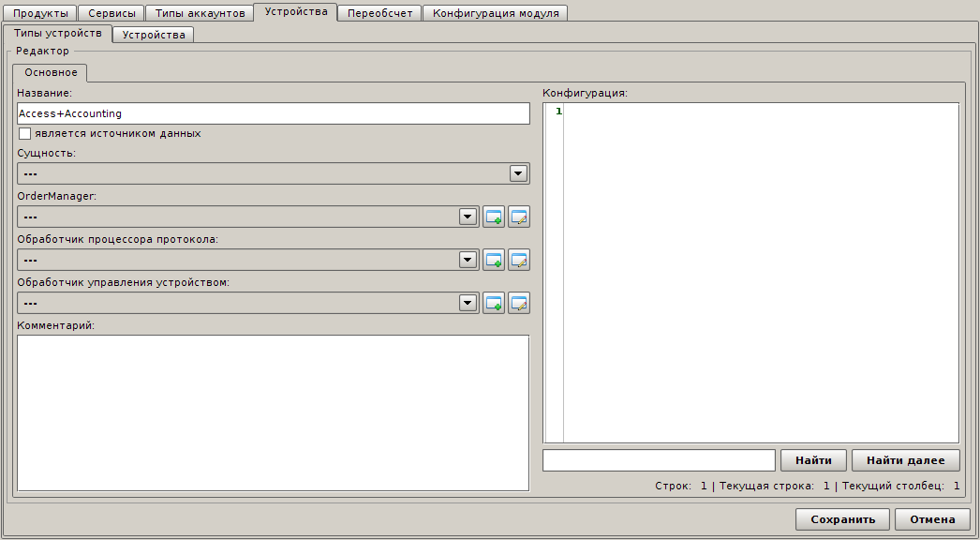980x540 pixels.
Task: Click the edit pencil icon for OrderManager
Action: click(519, 217)
